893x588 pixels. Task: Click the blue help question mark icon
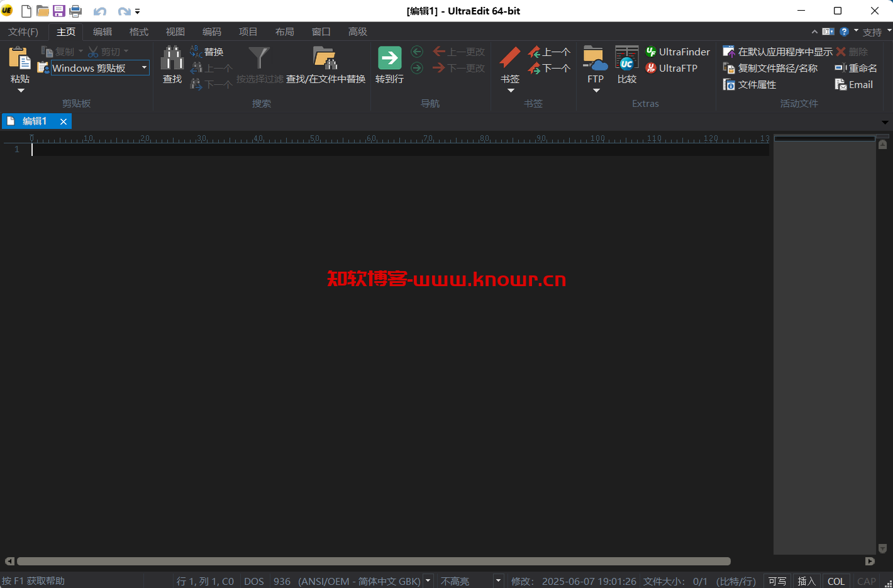click(845, 31)
